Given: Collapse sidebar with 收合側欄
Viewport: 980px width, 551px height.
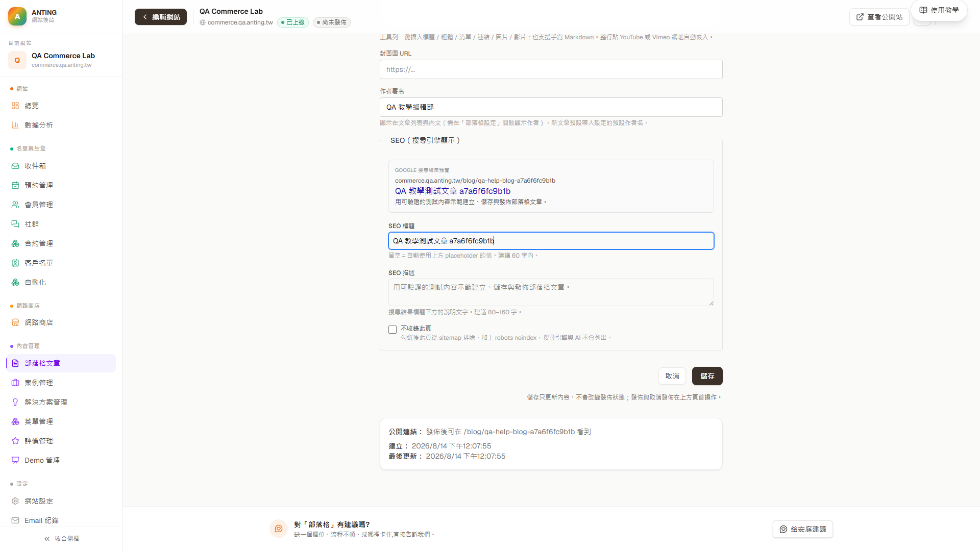Looking at the screenshot, I should coord(61,539).
